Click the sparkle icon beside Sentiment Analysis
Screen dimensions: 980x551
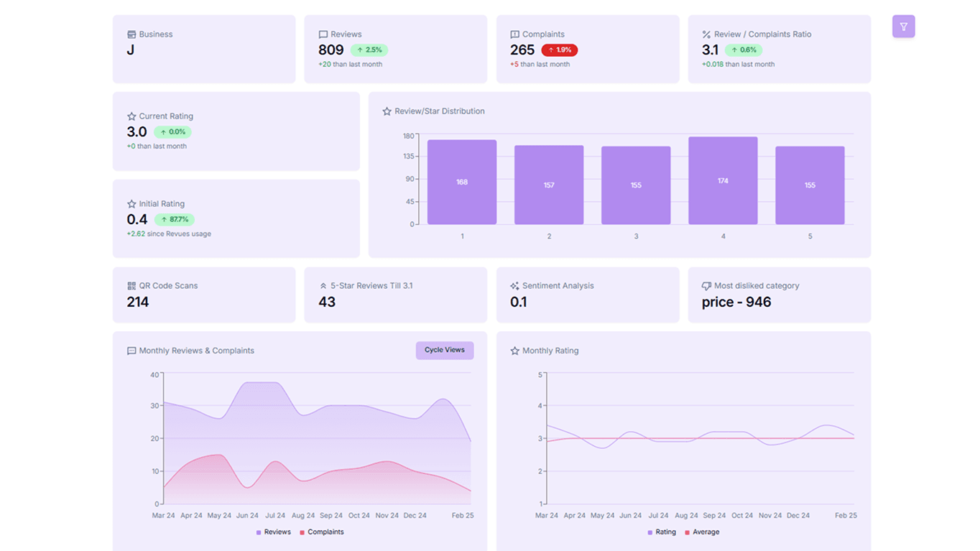[x=514, y=285]
